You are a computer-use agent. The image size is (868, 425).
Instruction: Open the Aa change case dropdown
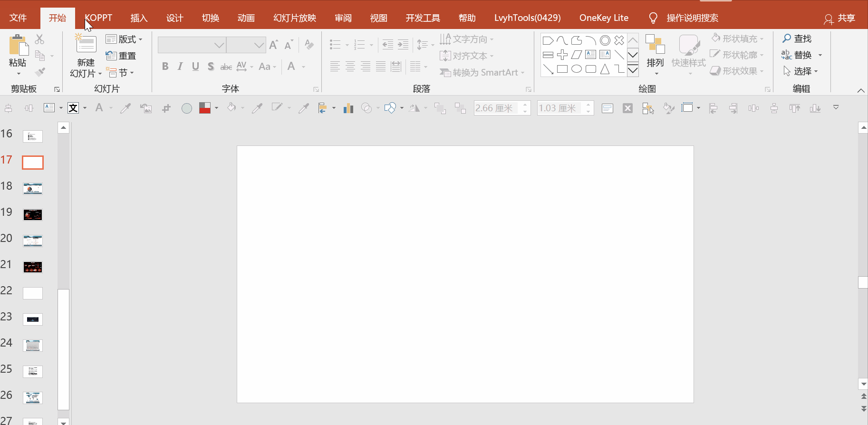coord(267,67)
